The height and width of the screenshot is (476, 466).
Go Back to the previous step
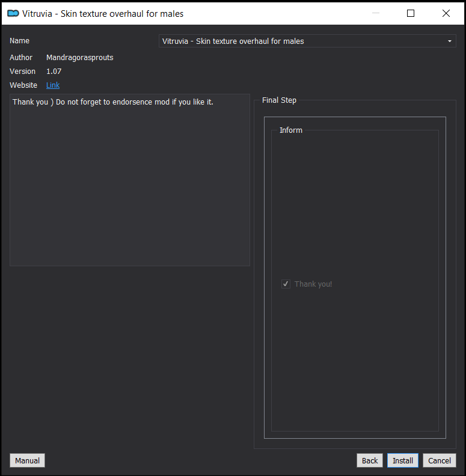[369, 460]
